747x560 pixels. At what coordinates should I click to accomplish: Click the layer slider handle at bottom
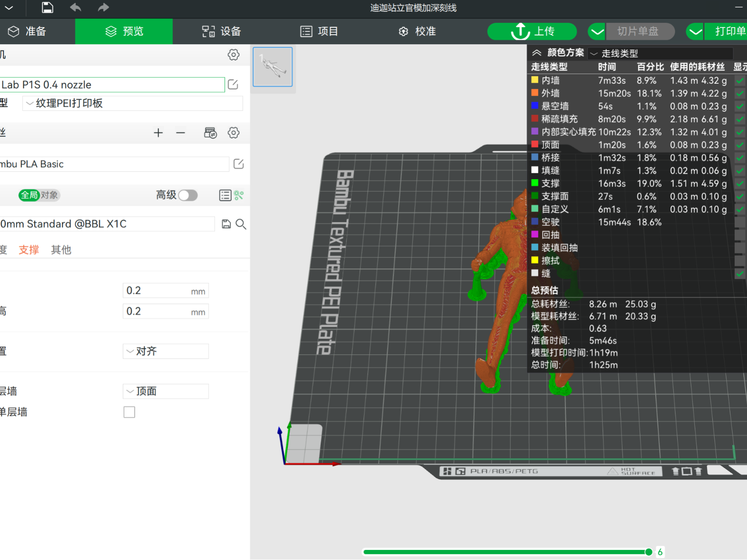point(649,552)
